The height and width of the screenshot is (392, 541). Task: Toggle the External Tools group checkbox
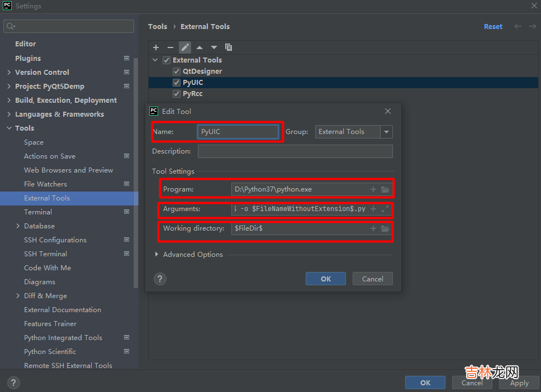(167, 60)
